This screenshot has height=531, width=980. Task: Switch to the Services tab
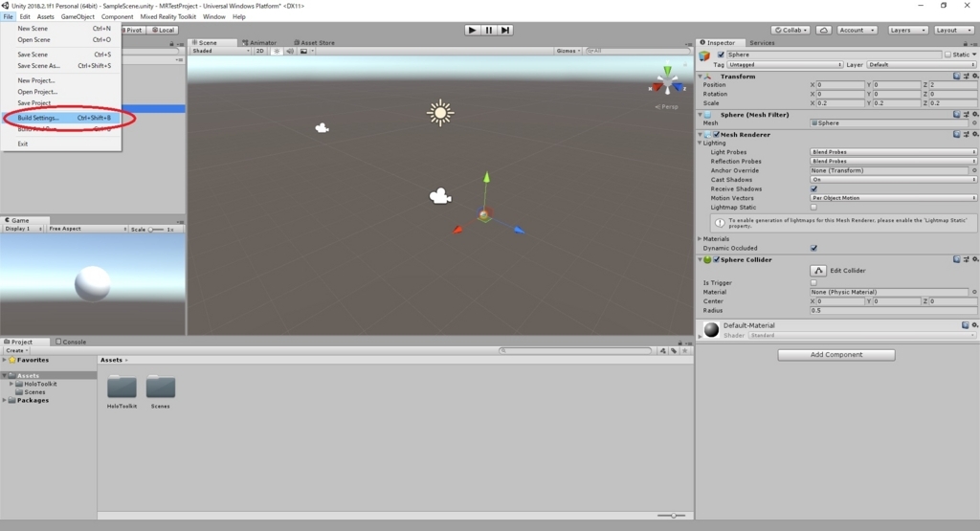762,43
